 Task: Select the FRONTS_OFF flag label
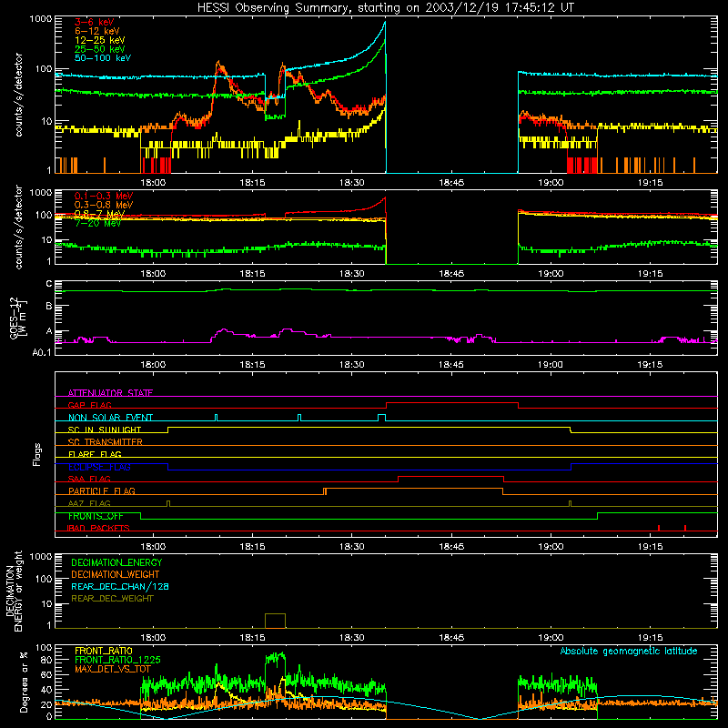[x=96, y=516]
